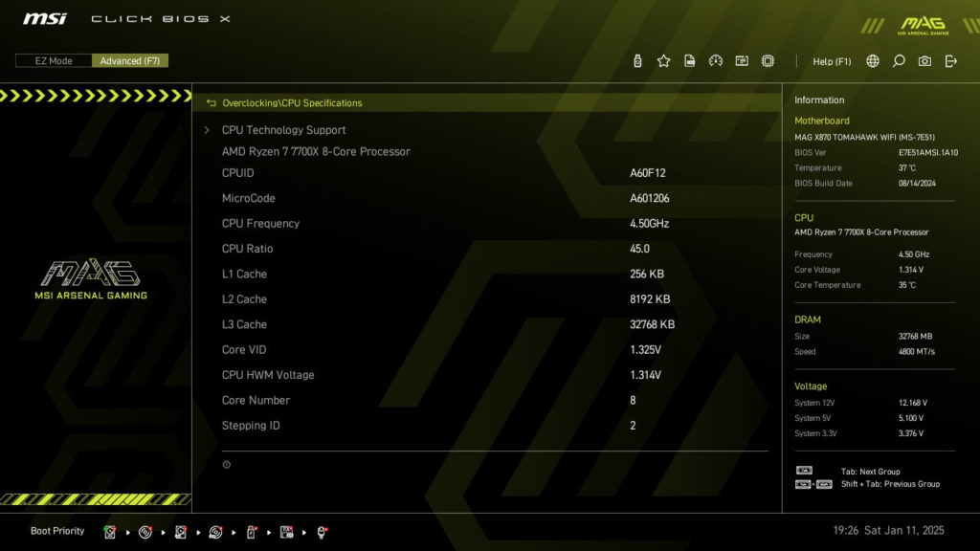The width and height of the screenshot is (980, 551).
Task: Click the Tab key icon in help hints
Action: (x=804, y=471)
